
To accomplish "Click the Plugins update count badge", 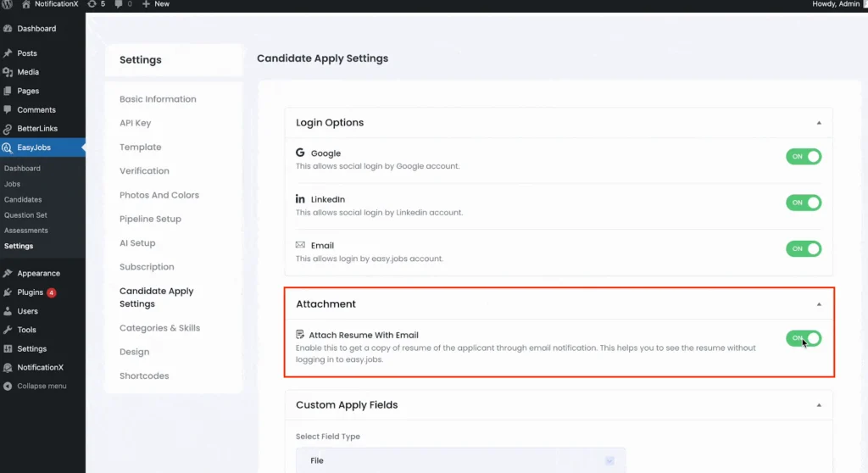I will click(x=52, y=292).
